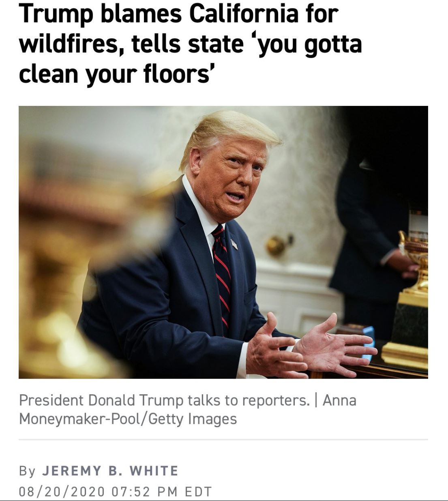The height and width of the screenshot is (501, 448).
Task: Click the quote 'you gotta clean your floors'
Action: tap(191, 59)
